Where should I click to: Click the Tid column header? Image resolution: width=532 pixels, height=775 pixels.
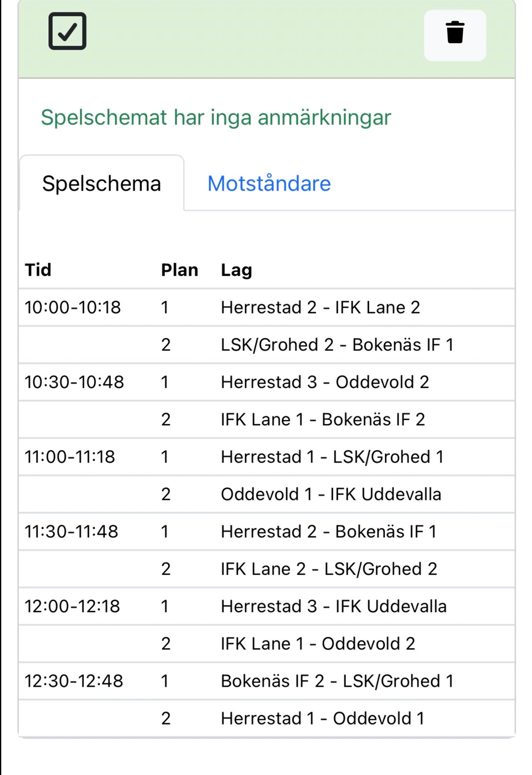pyautogui.click(x=38, y=270)
